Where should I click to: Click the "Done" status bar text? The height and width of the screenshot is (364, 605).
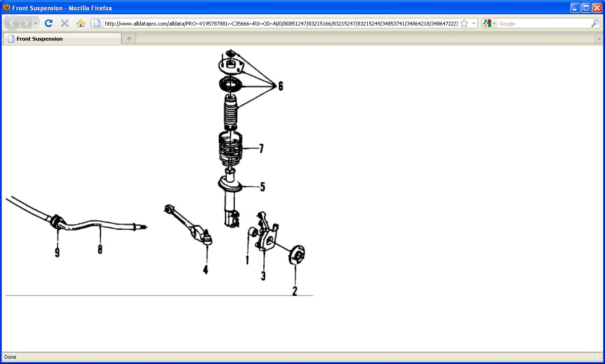[x=10, y=357]
